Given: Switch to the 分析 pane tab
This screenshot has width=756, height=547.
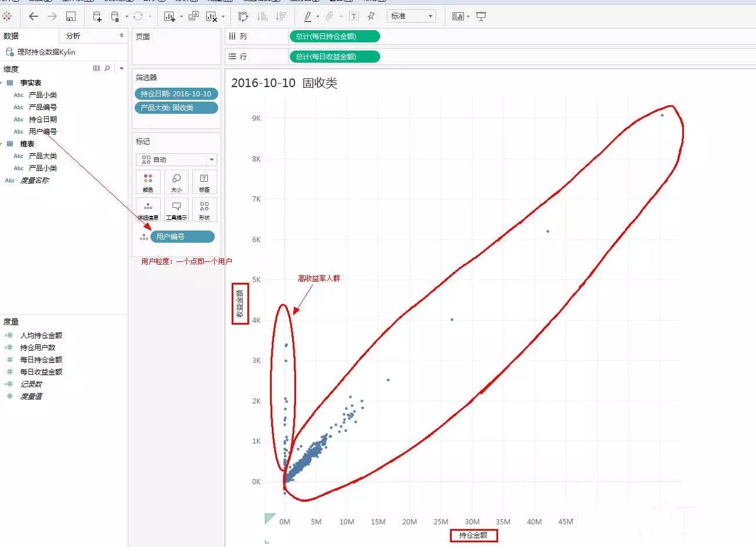Looking at the screenshot, I should [x=73, y=36].
